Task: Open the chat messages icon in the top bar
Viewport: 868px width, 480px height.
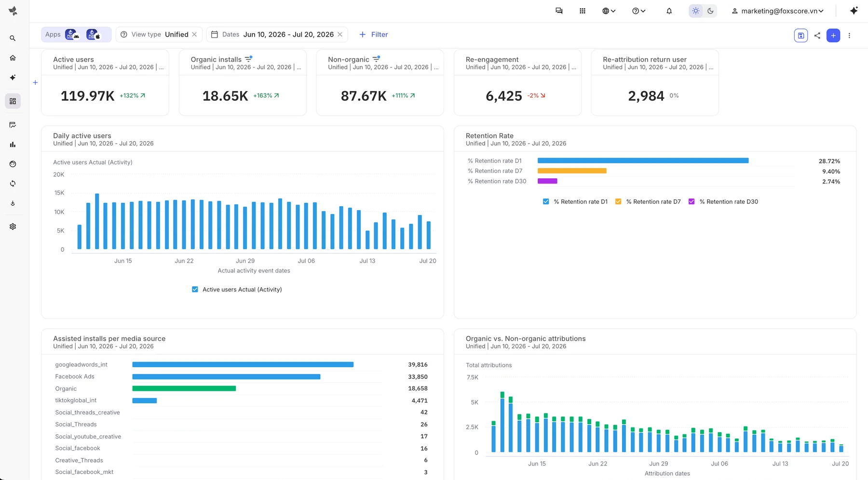Action: 559,11
